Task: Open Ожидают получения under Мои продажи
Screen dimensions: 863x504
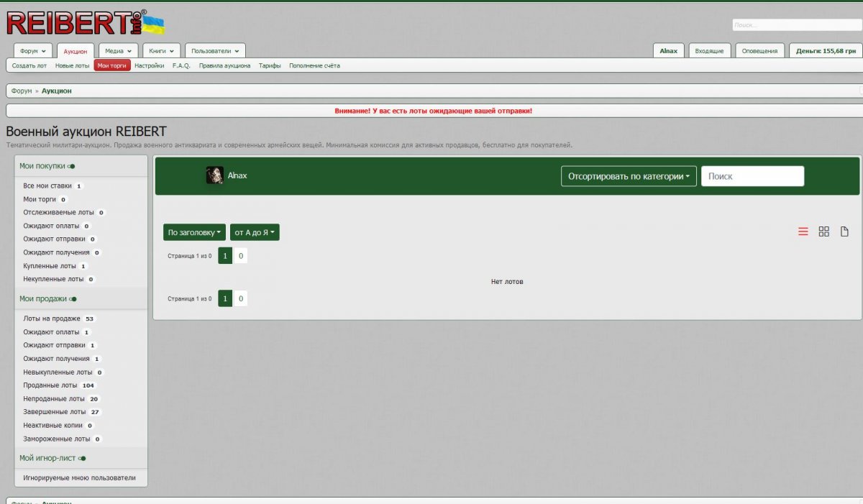Action: point(56,359)
